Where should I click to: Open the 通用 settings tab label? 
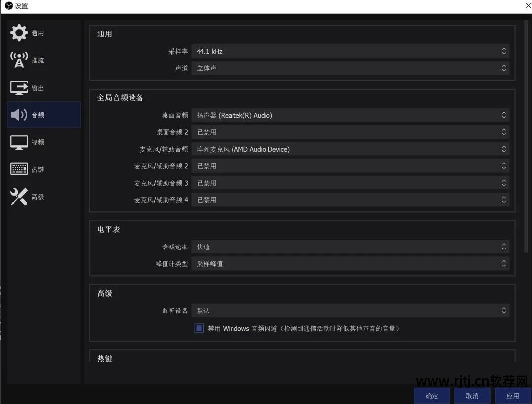coord(37,33)
